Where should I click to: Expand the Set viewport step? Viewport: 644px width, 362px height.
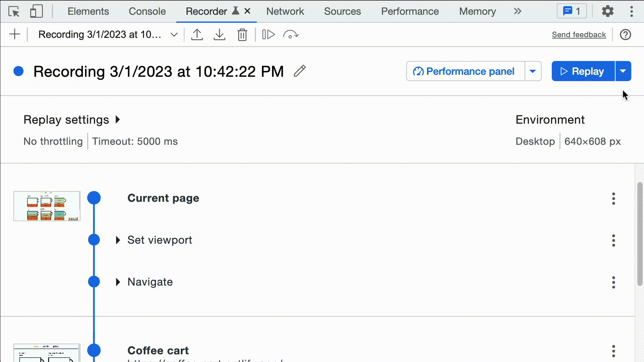click(x=118, y=240)
